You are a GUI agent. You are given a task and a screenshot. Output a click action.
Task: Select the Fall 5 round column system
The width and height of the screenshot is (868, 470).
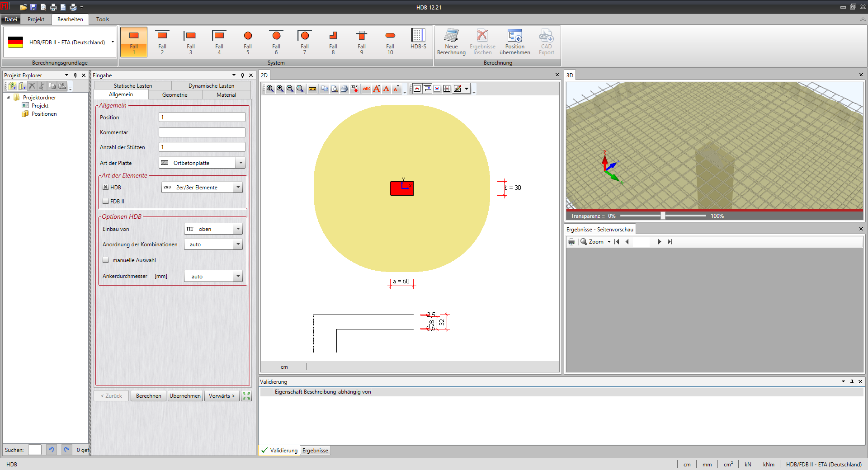pos(248,42)
